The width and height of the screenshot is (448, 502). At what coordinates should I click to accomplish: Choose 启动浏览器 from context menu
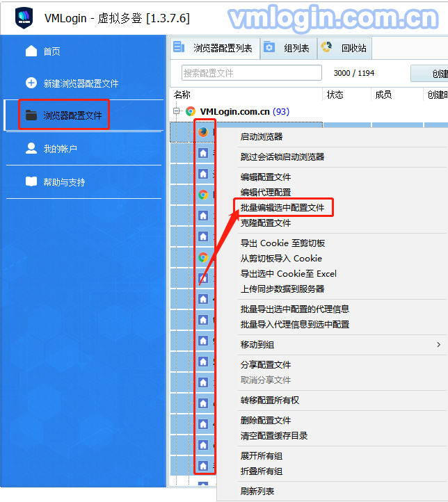(262, 137)
